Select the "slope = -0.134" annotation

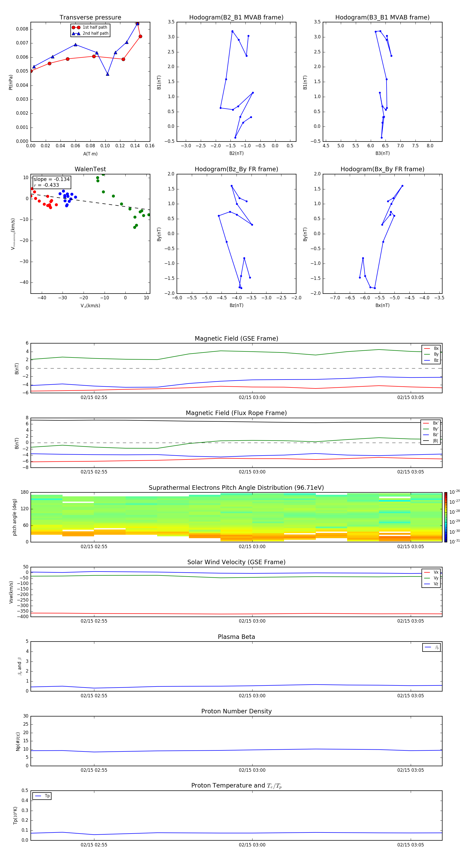coord(52,179)
